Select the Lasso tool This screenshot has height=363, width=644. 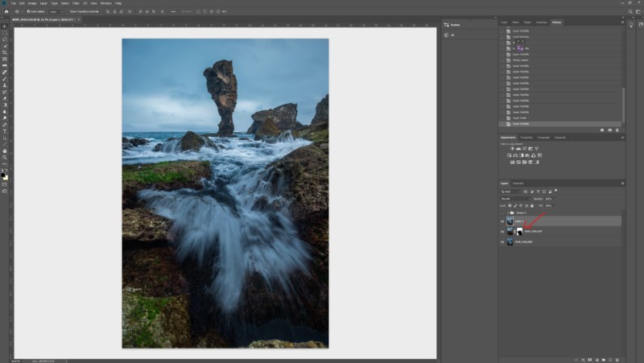point(5,39)
